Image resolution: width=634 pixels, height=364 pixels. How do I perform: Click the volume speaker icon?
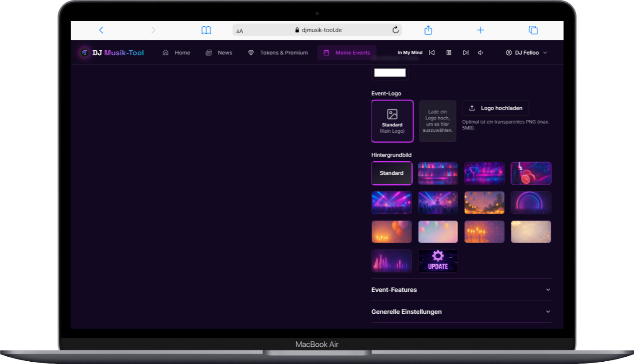point(480,53)
